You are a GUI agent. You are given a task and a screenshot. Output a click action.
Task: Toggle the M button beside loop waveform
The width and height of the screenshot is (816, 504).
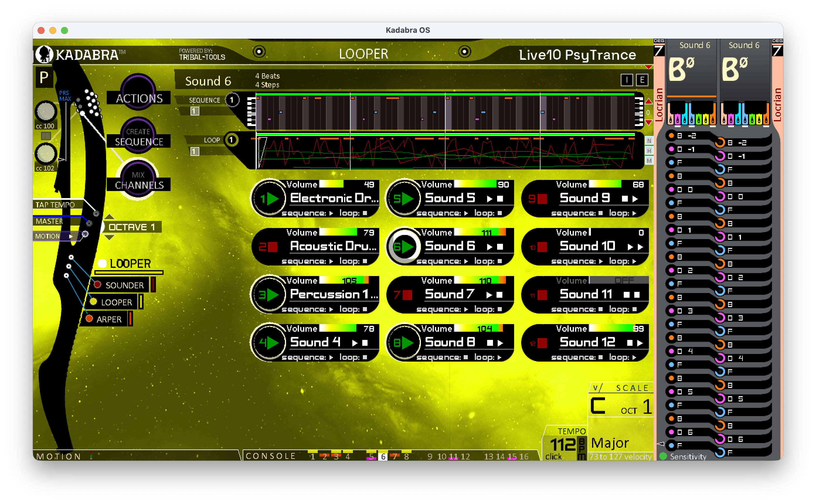649,161
